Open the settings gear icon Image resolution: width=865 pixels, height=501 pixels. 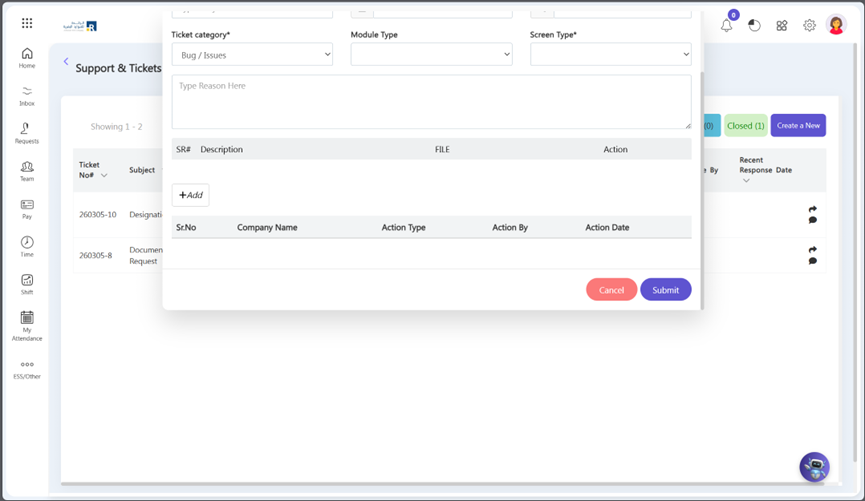click(809, 26)
